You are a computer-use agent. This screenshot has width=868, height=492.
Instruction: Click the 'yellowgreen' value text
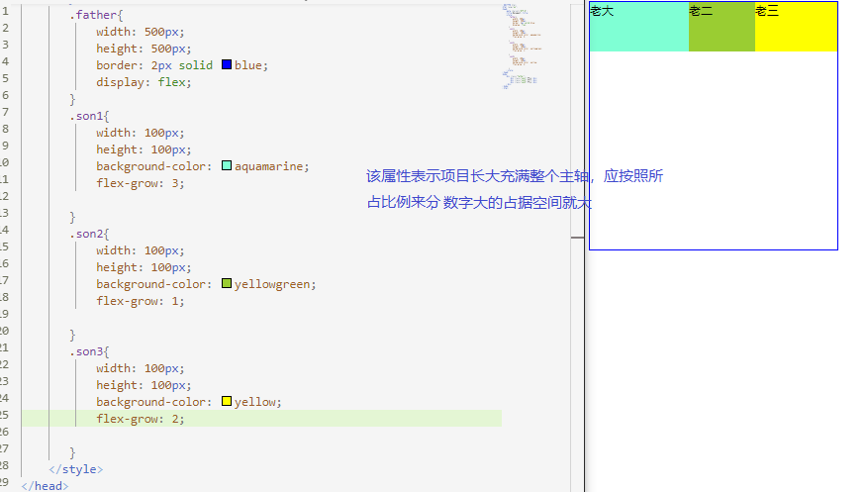point(272,284)
